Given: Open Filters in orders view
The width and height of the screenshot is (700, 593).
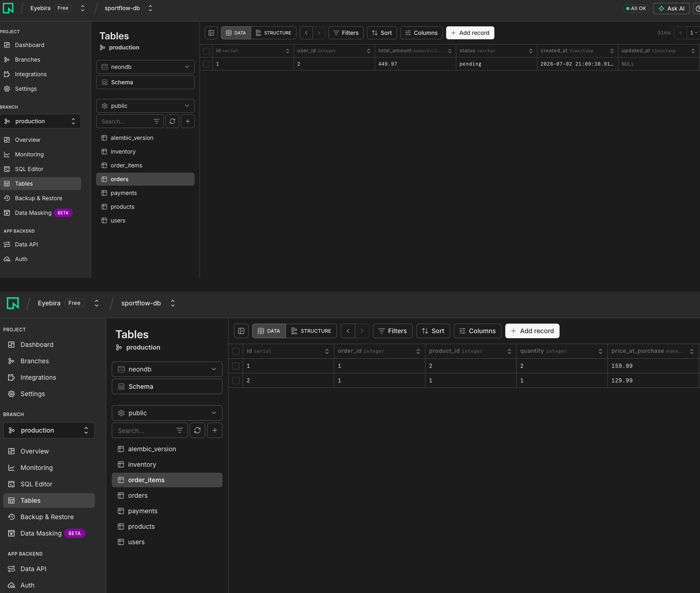Looking at the screenshot, I should point(346,33).
